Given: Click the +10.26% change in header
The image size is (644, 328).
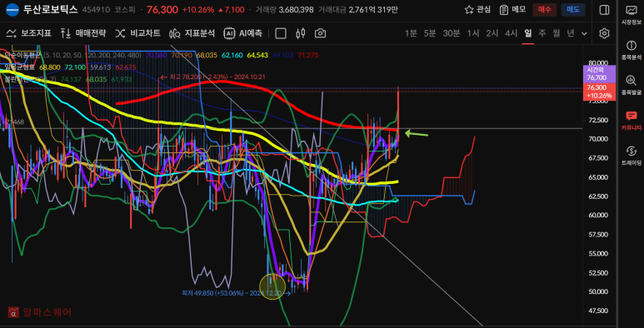Looking at the screenshot, I should pyautogui.click(x=198, y=10).
